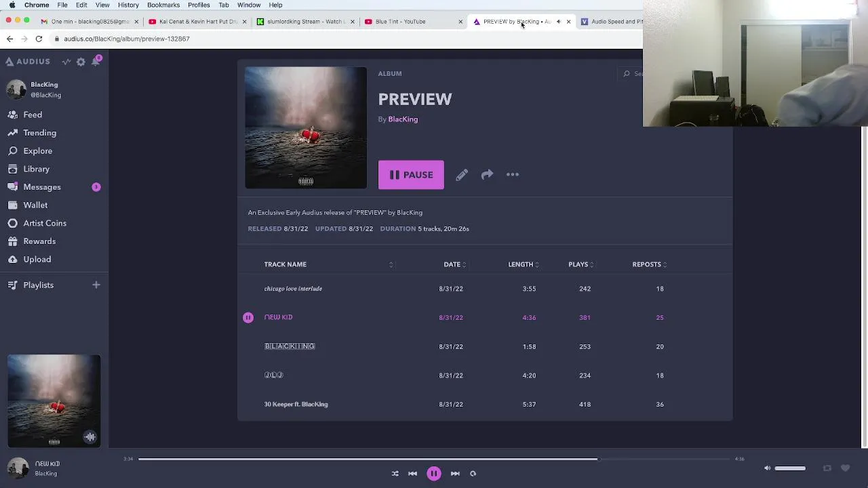868x488 pixels.
Task: Repost the playing track in player bar
Action: pyautogui.click(x=827, y=468)
